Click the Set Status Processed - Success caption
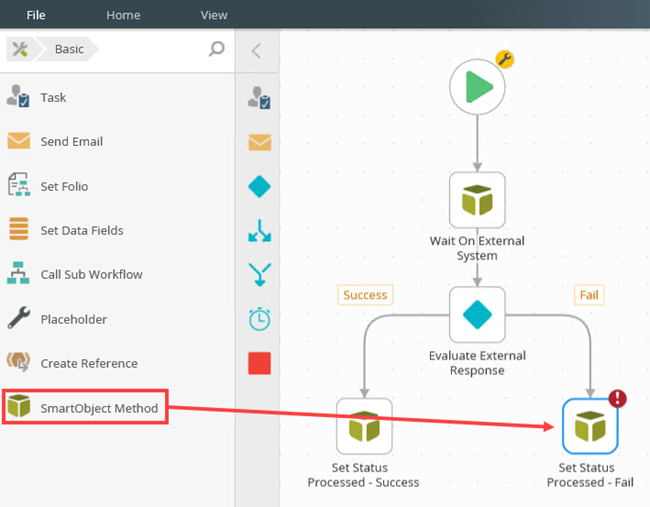Image resolution: width=650 pixels, height=507 pixels. pyautogui.click(x=363, y=475)
